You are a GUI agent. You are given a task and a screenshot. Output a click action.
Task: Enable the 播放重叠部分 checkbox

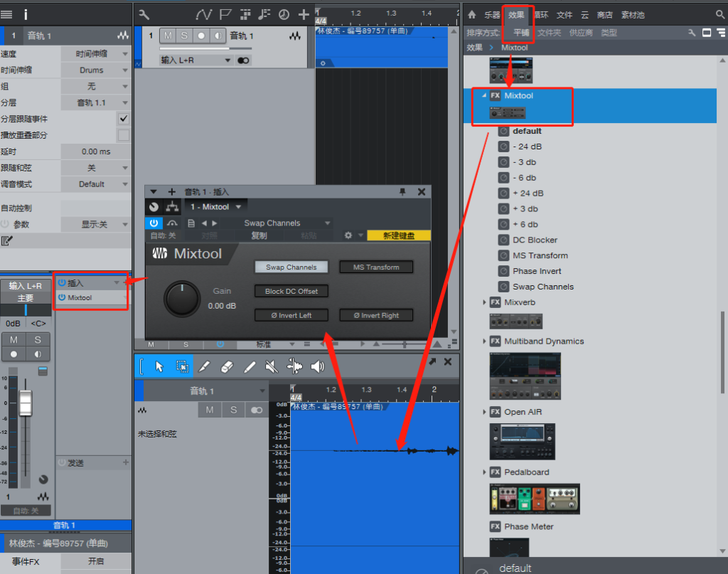click(124, 135)
